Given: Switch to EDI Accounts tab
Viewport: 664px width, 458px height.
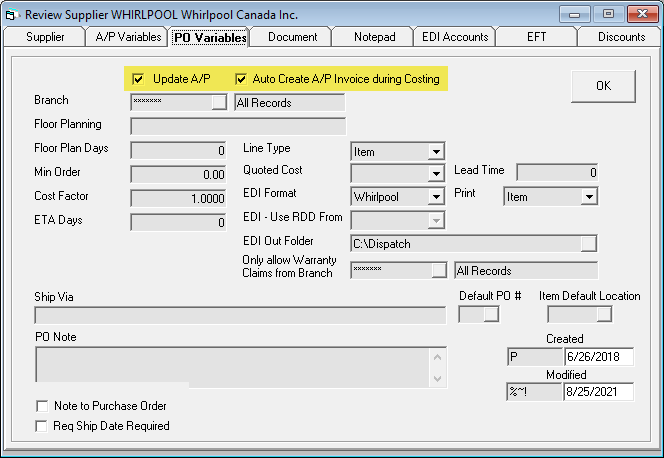Looking at the screenshot, I should tap(455, 37).
